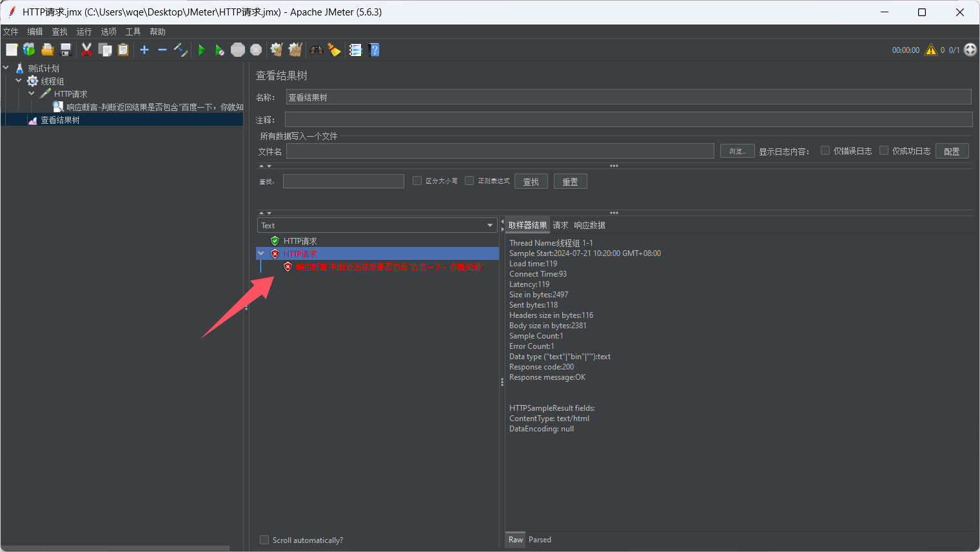Click the 重置 reset button

pos(571,181)
